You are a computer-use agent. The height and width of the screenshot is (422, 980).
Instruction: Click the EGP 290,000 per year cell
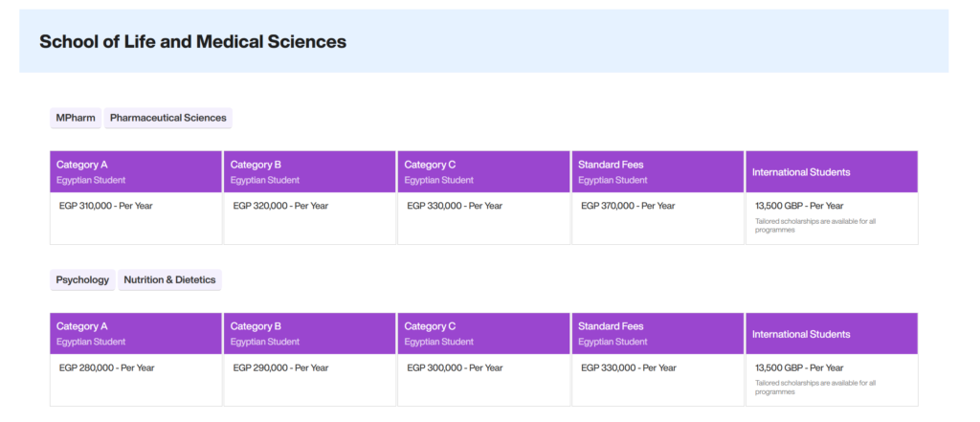point(280,367)
